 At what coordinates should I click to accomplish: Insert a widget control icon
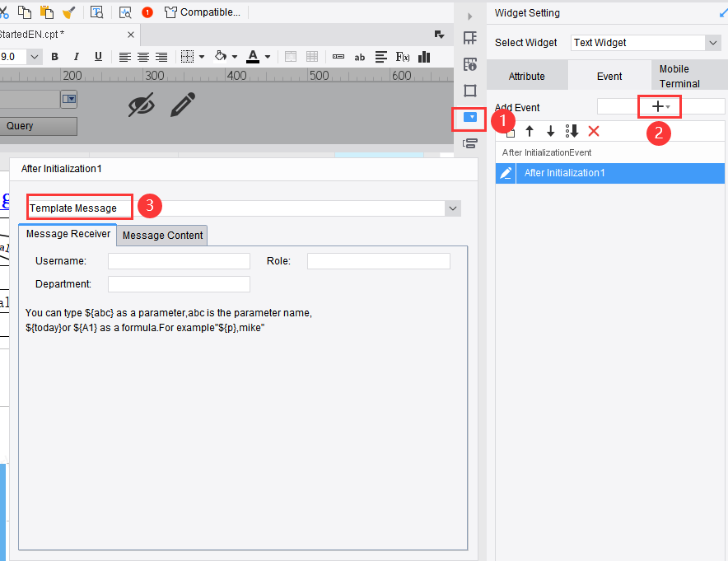click(338, 57)
